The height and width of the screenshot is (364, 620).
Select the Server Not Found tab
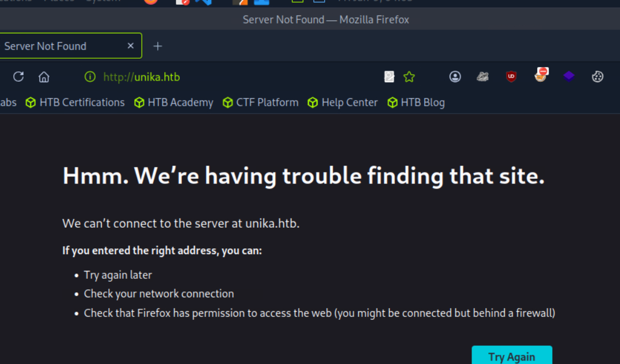58,46
